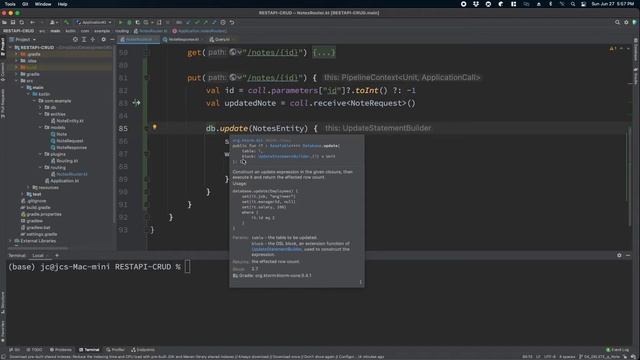640x360 pixels.
Task: Select NoteEntity.kt in project tree
Action: tap(67, 121)
